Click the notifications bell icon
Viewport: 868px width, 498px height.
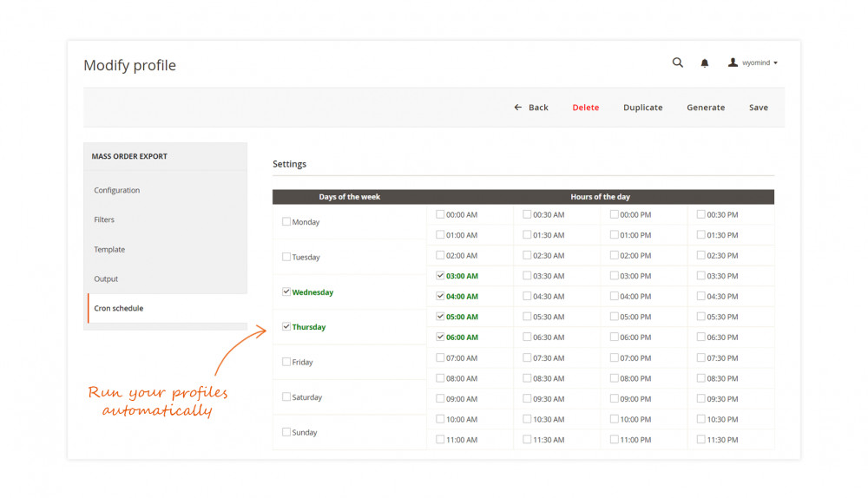click(x=705, y=63)
